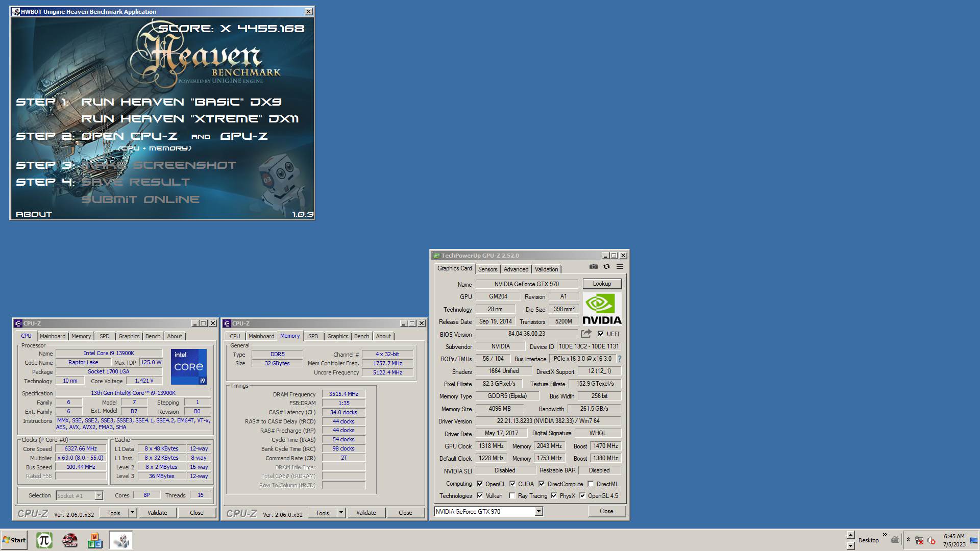980x551 pixels.
Task: Open Bench tab in right CPU-Z
Action: [361, 336]
